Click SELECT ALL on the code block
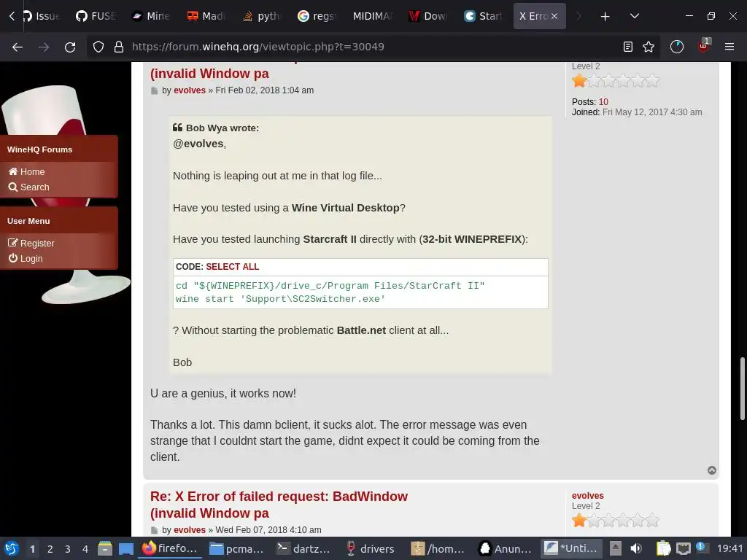 pyautogui.click(x=233, y=267)
